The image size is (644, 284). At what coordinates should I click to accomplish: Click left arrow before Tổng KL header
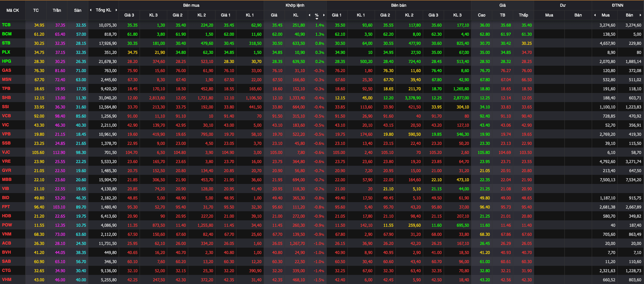pyautogui.click(x=91, y=10)
